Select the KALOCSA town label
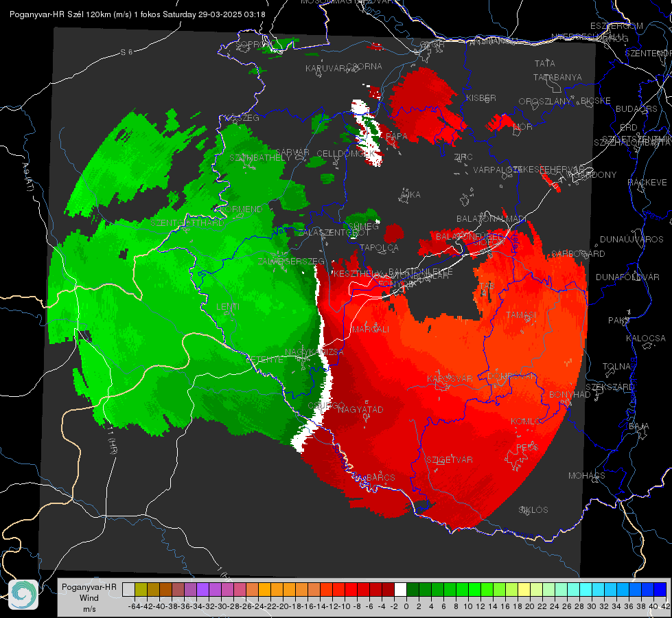 pos(645,339)
